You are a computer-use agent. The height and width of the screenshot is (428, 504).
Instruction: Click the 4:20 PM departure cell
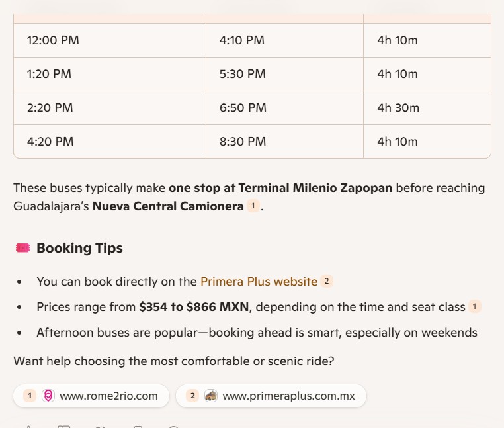pyautogui.click(x=50, y=142)
